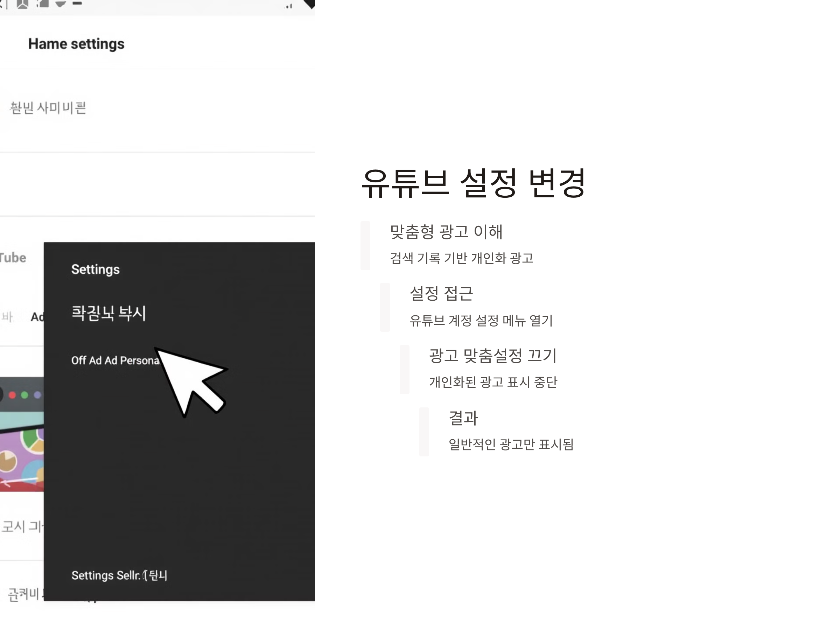Screen dimensions: 840x630
Task: Click the '광고 맞춤설정 끄기' step heading
Action: click(492, 356)
